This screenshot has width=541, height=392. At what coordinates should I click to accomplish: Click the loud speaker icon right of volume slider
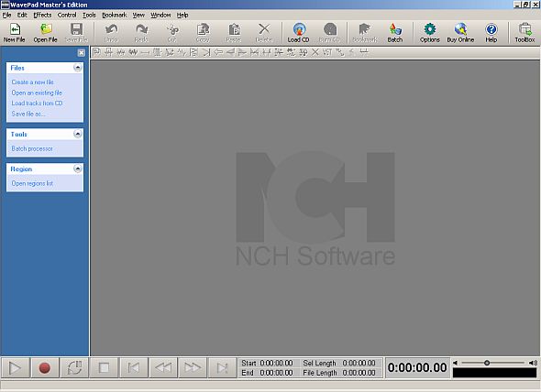pos(533,363)
